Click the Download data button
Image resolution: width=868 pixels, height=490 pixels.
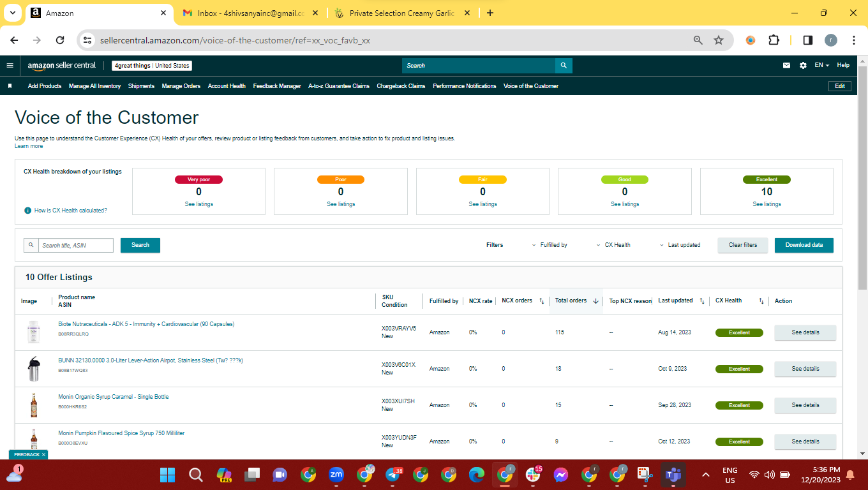804,245
